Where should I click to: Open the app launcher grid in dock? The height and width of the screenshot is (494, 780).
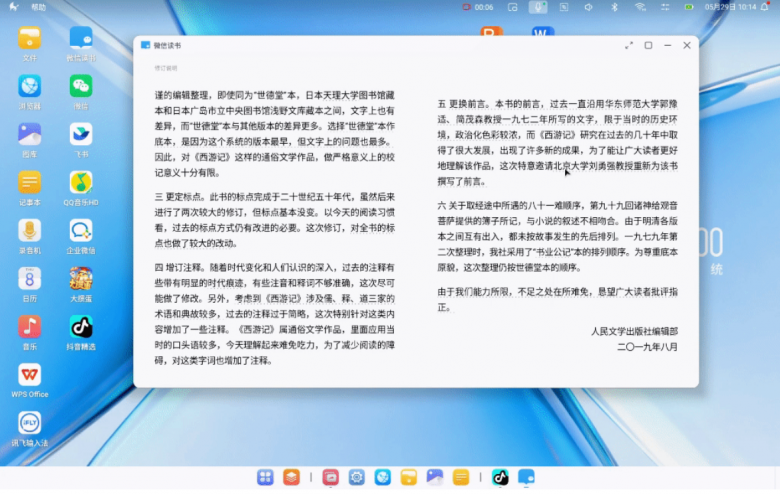point(265,478)
